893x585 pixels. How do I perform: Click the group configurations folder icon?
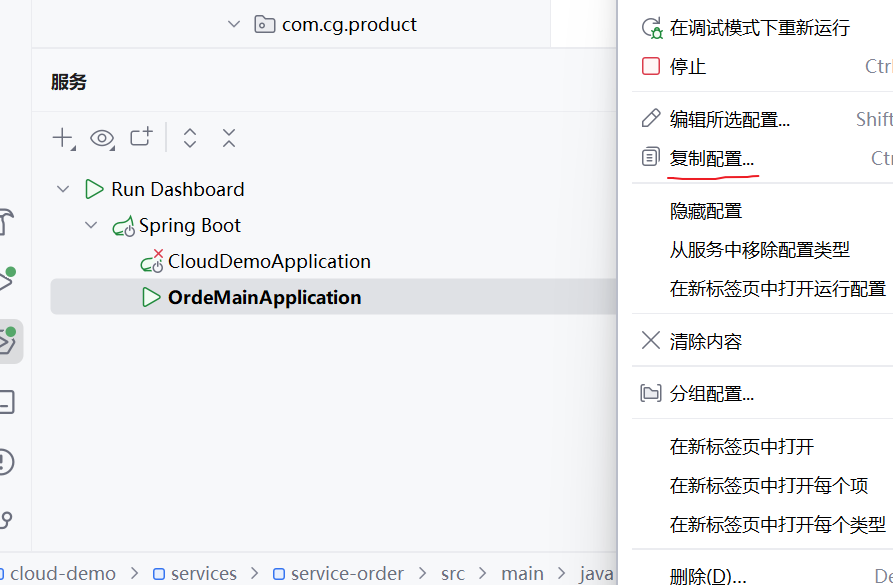coord(651,393)
